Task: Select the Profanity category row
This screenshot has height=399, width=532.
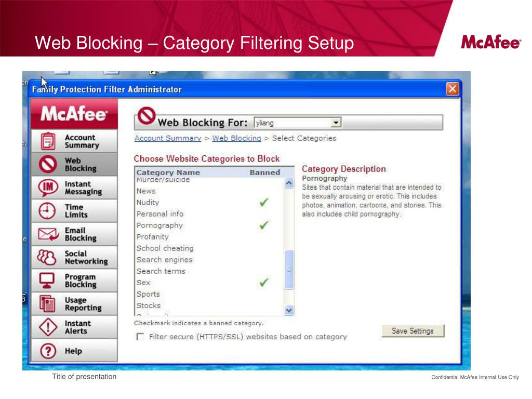Action: click(209, 237)
